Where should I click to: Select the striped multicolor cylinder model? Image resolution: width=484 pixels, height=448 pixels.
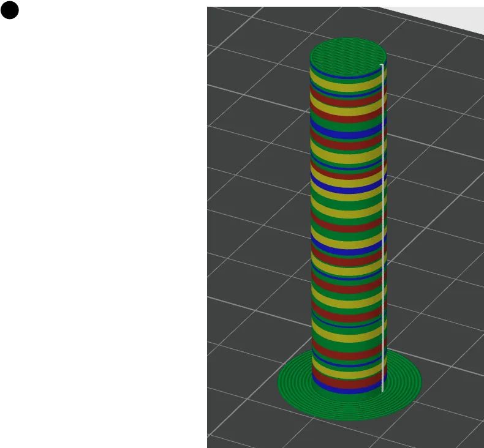[348, 216]
